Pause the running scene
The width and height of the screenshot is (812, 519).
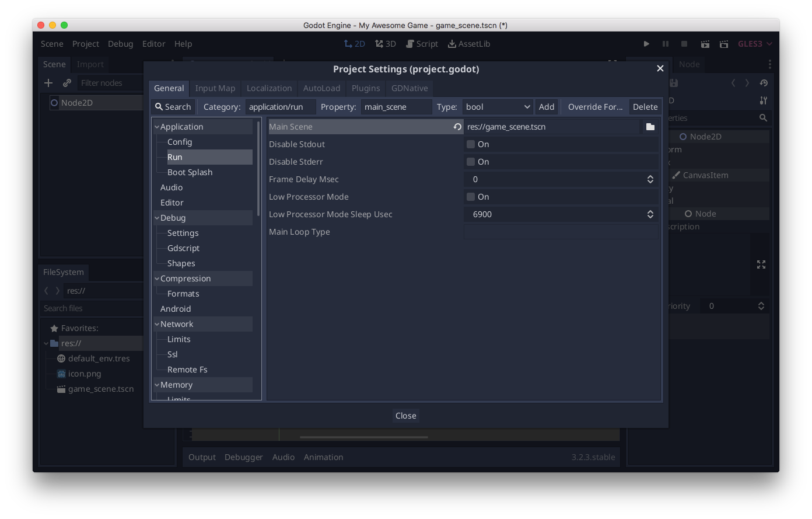click(666, 44)
